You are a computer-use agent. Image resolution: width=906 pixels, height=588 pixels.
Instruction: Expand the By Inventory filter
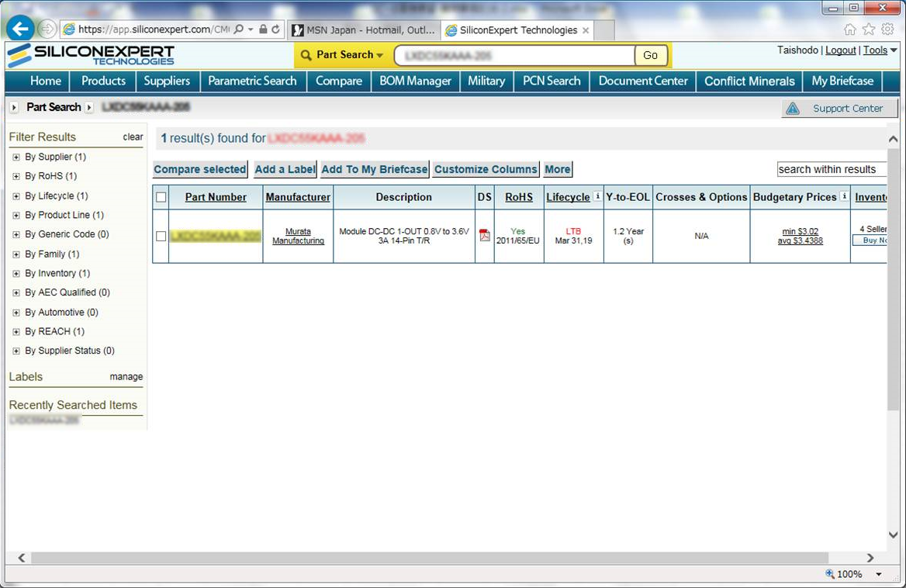click(16, 273)
